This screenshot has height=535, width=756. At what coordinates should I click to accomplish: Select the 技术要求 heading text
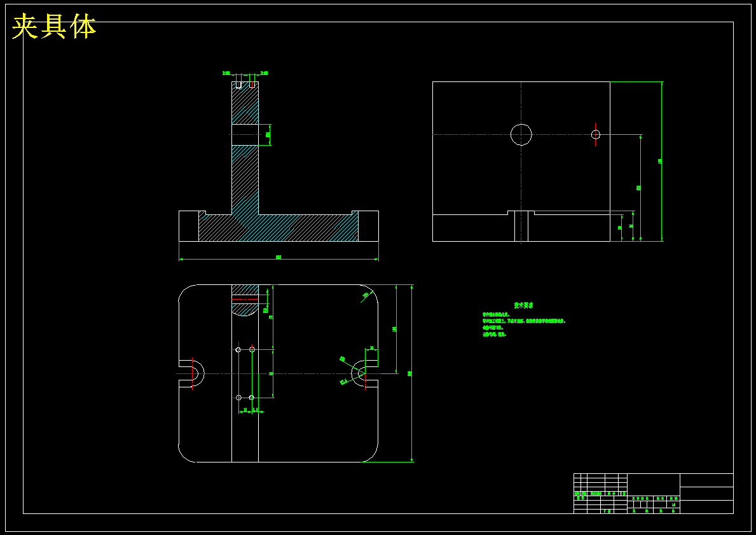[523, 305]
